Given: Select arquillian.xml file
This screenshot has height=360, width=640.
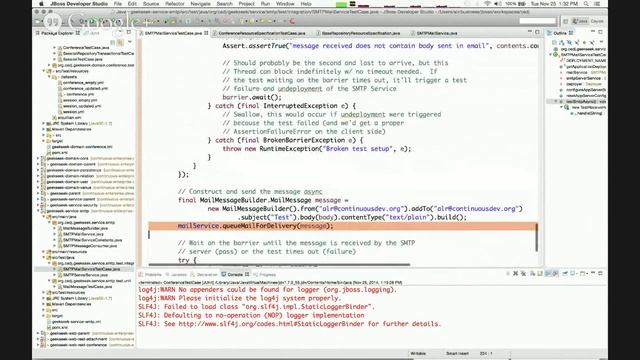Looking at the screenshot, I should (x=69, y=118).
